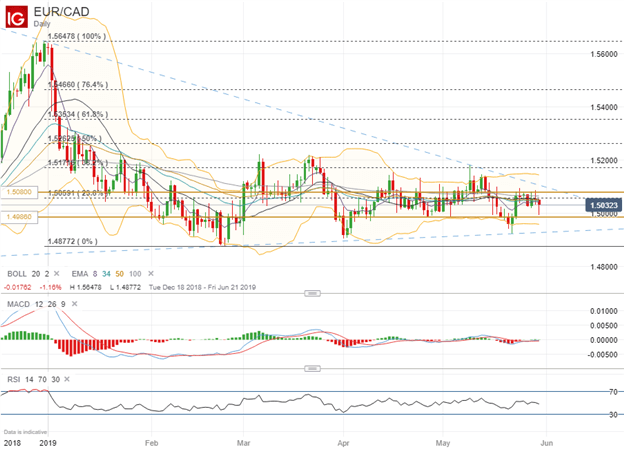Remove the RSI indicator with its X

(x=67, y=379)
